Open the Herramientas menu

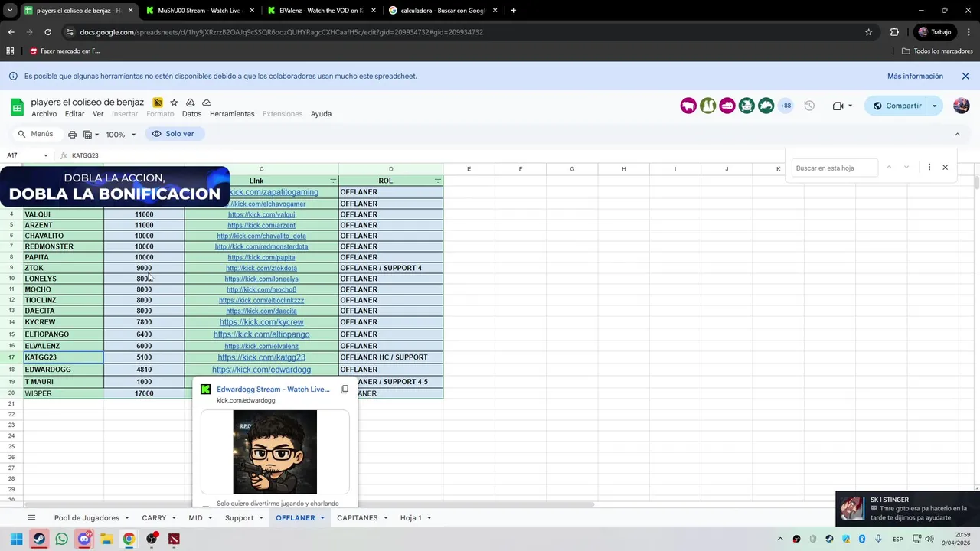click(x=232, y=114)
